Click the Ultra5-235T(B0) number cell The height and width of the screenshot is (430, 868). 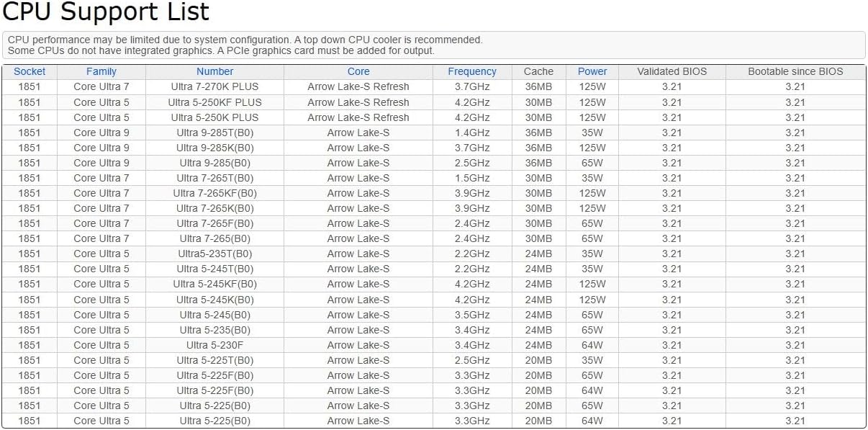[x=215, y=254]
